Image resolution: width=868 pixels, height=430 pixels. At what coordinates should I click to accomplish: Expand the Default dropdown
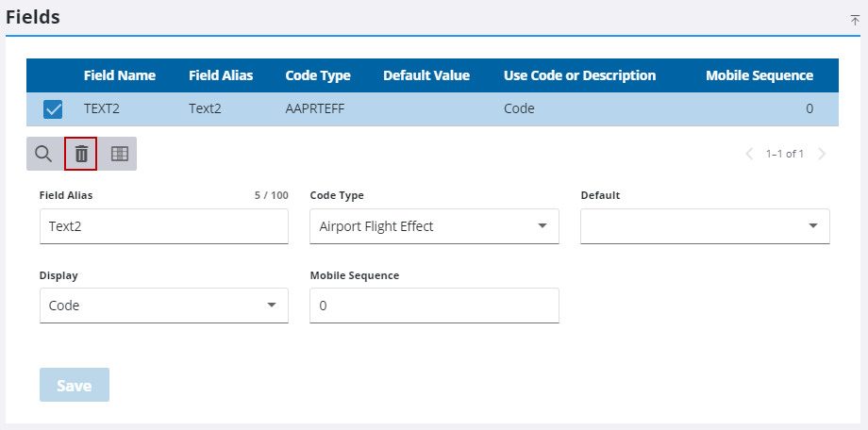[705, 226]
